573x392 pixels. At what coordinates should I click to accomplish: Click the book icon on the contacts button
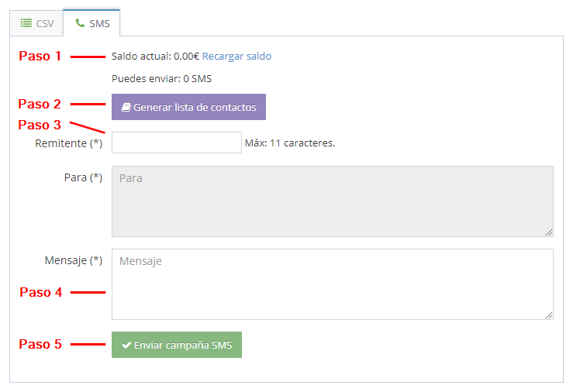(126, 107)
